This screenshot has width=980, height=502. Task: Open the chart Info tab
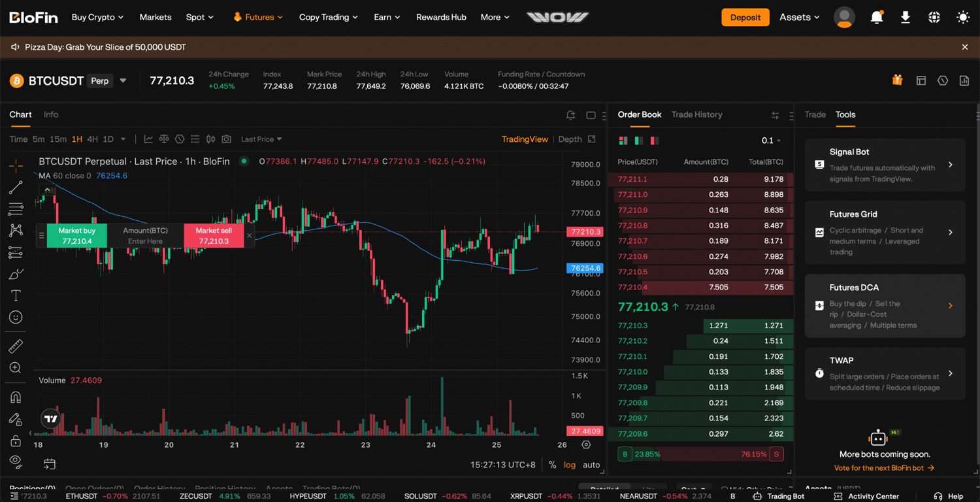click(51, 114)
